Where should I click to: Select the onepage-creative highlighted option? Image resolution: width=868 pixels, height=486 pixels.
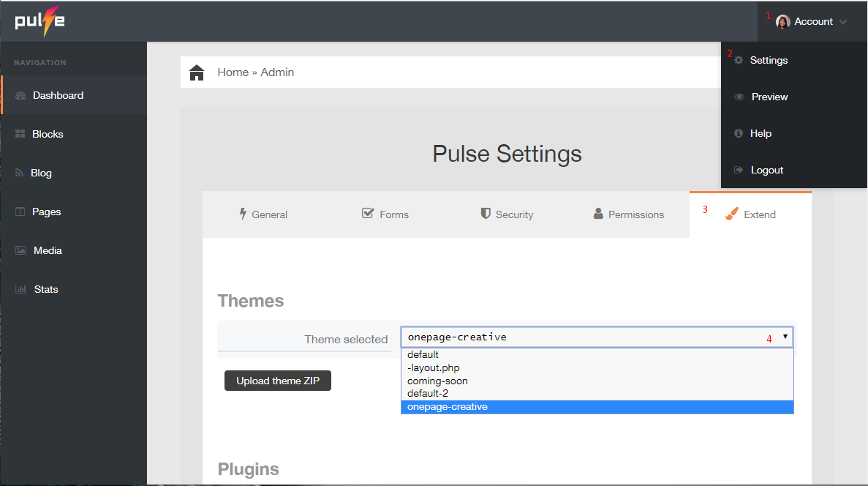coord(597,407)
